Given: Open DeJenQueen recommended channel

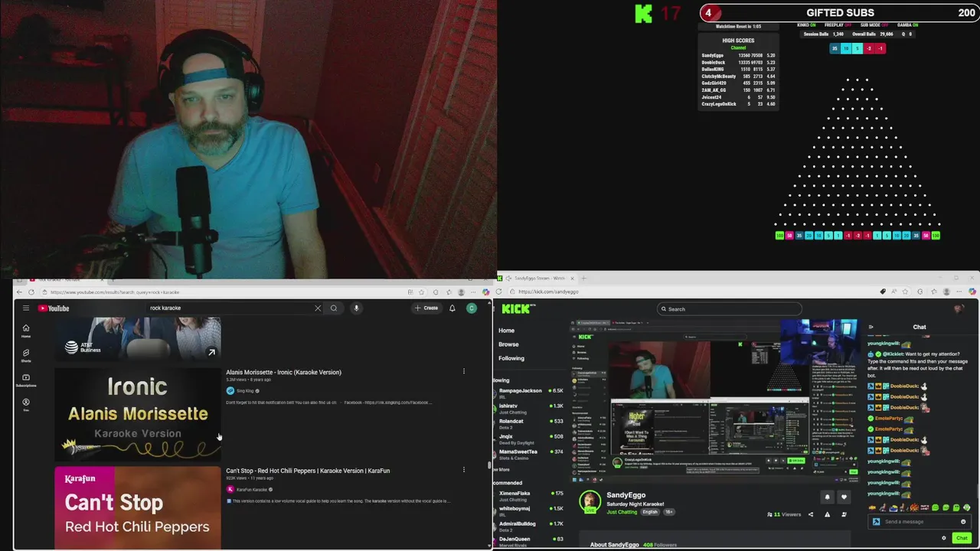Looking at the screenshot, I should tap(530, 541).
